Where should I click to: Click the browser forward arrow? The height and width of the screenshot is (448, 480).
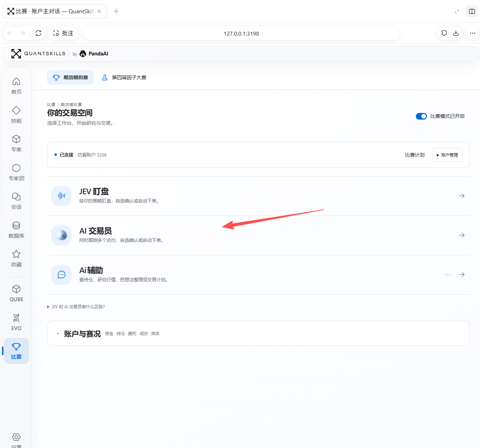[x=22, y=33]
